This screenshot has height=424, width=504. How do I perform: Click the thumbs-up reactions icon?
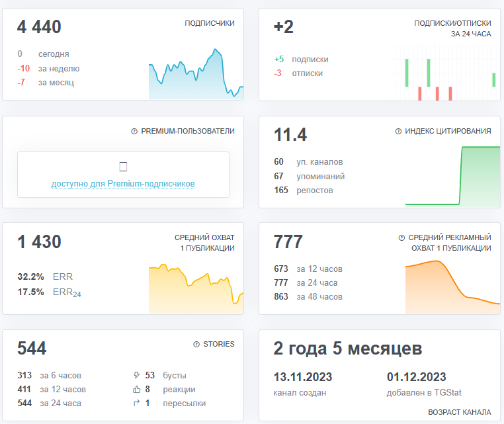pos(137,390)
